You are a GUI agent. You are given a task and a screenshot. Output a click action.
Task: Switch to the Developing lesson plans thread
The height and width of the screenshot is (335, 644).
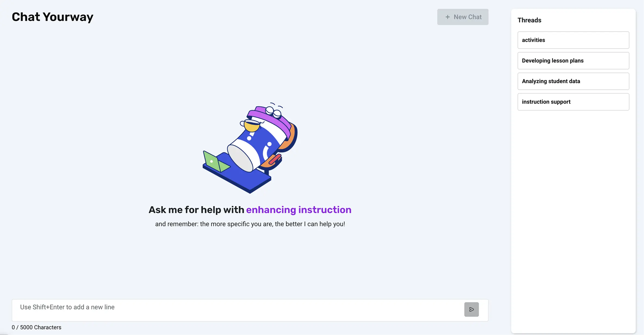tap(573, 61)
